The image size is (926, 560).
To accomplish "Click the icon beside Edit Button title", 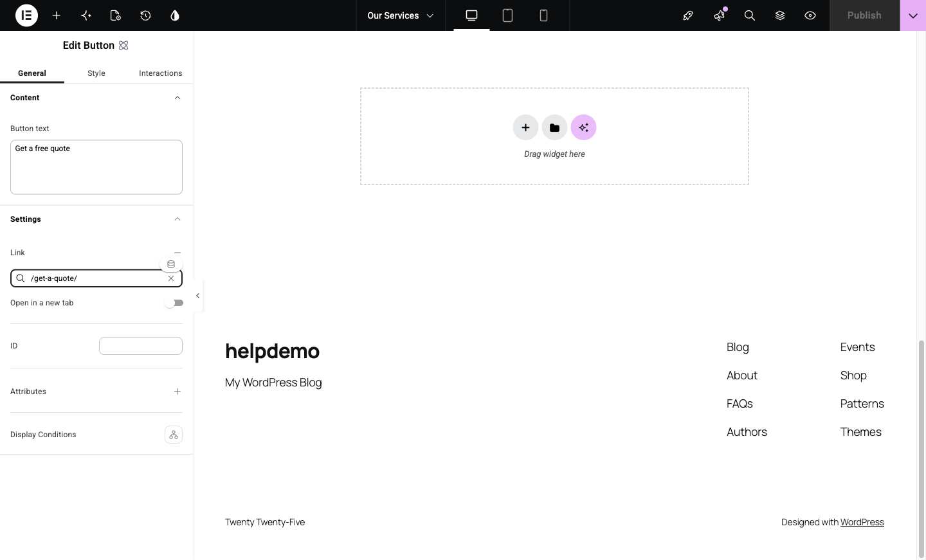I will 123,45.
